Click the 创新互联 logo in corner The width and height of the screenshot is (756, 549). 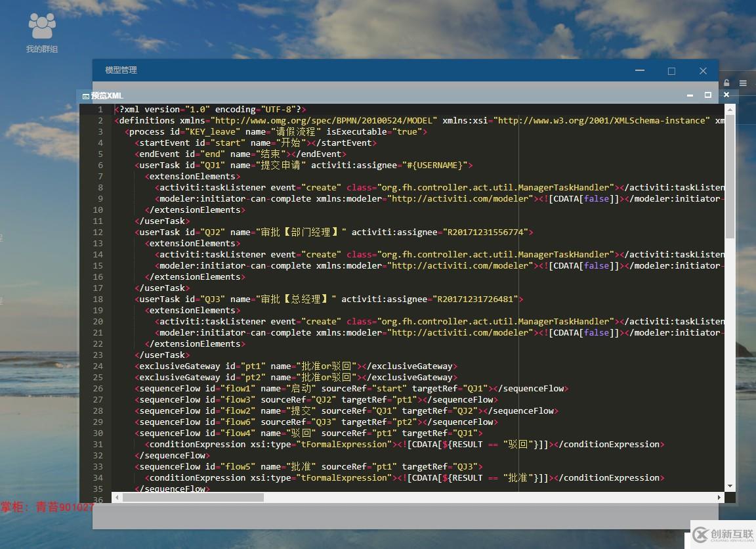coord(723,535)
